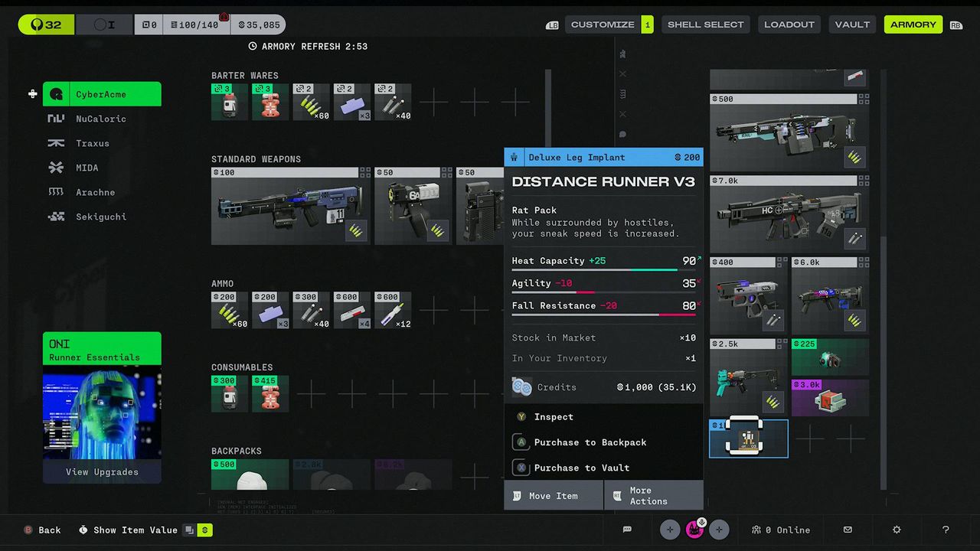
Task: Click the help question mark icon
Action: 946,530
